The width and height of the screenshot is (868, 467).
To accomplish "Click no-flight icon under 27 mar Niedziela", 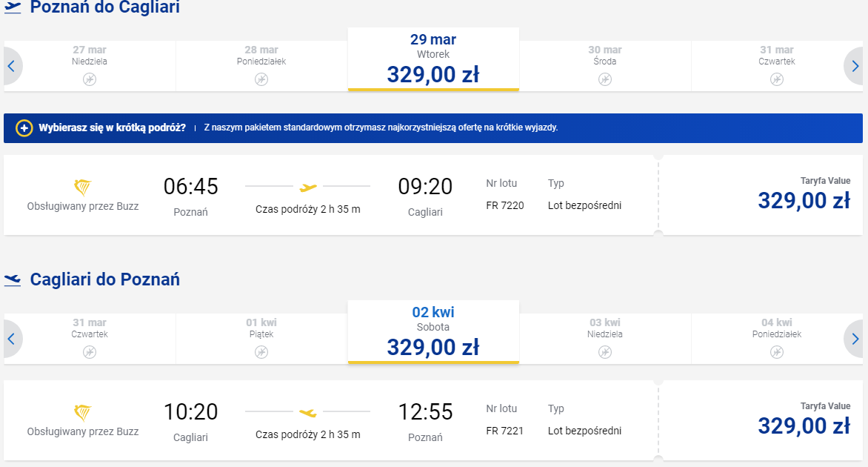I will coord(90,79).
